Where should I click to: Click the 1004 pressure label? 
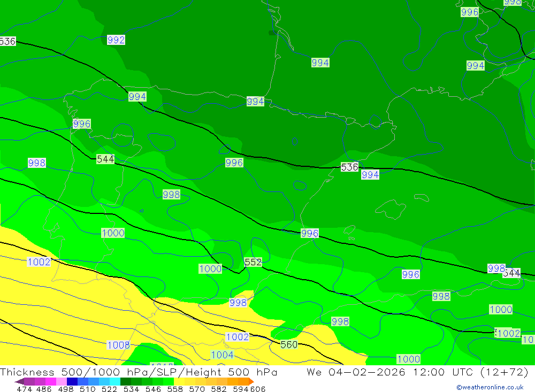click(x=222, y=355)
